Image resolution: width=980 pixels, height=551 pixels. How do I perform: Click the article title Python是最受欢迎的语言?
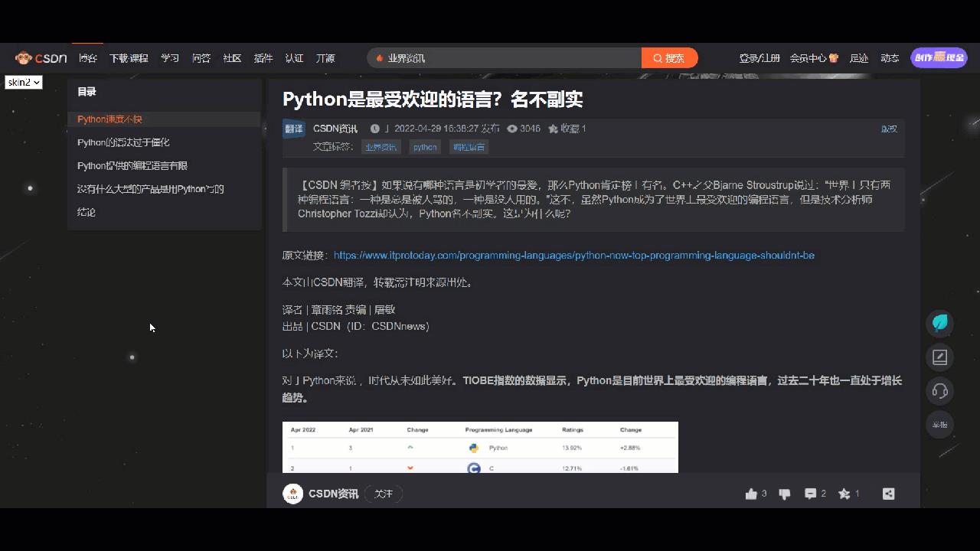click(433, 99)
